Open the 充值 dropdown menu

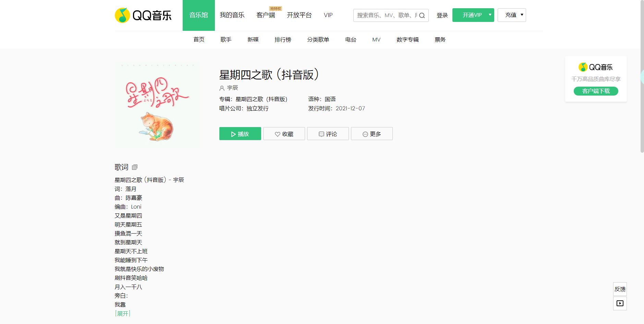click(512, 15)
